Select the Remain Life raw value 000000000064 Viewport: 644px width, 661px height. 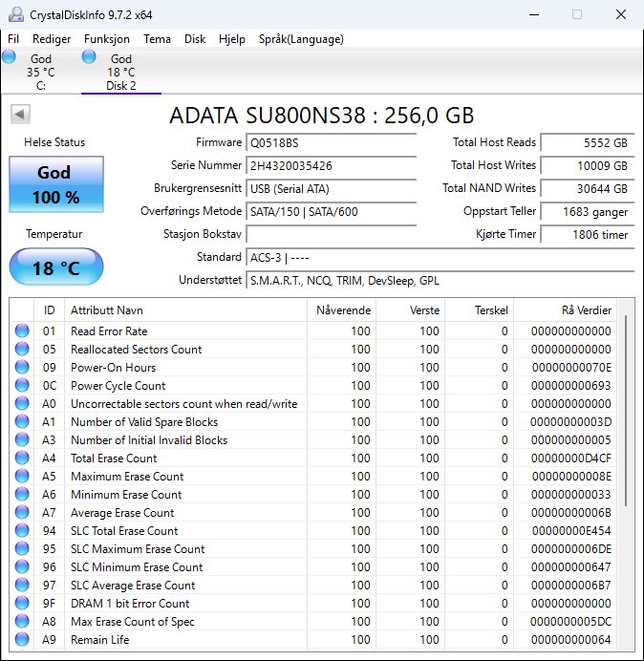click(x=571, y=639)
